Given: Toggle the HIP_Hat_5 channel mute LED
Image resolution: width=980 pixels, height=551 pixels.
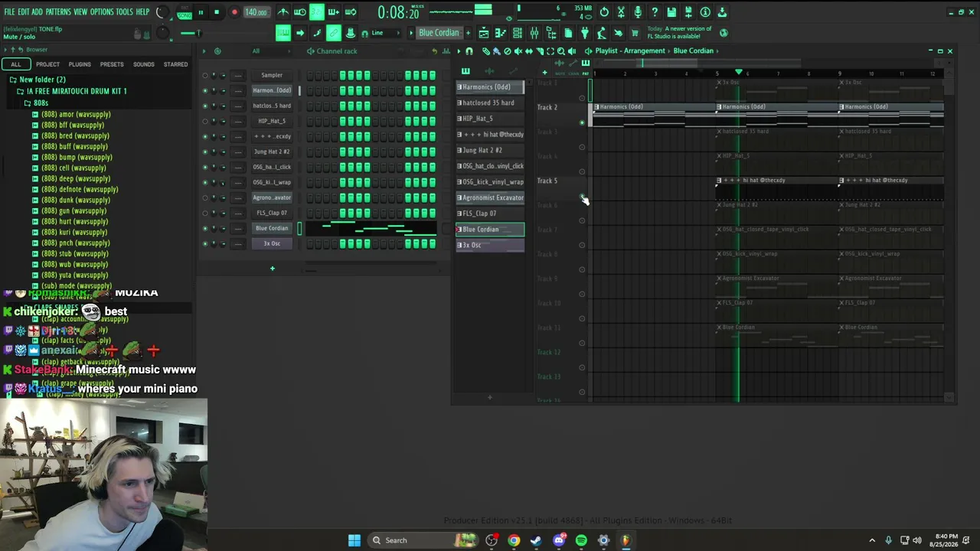Looking at the screenshot, I should pos(204,121).
